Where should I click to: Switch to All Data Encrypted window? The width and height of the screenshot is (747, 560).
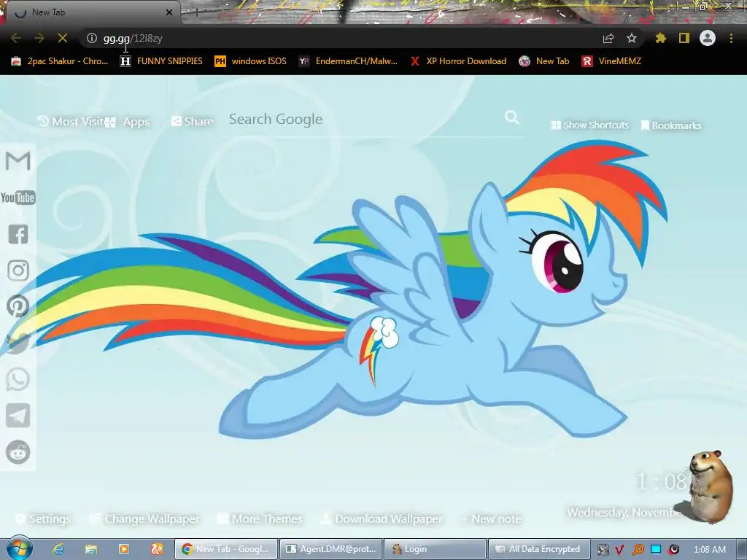click(x=539, y=549)
